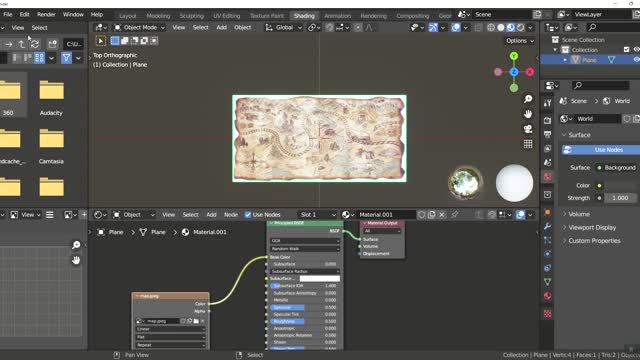Screen dimensions: 640x360
Task: Toggle show overlays button
Action: 456,28
